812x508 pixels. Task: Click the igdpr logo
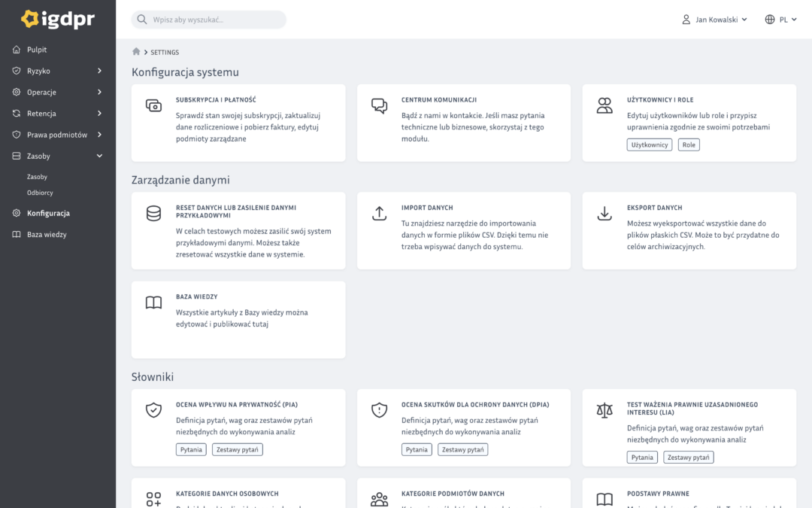point(57,19)
